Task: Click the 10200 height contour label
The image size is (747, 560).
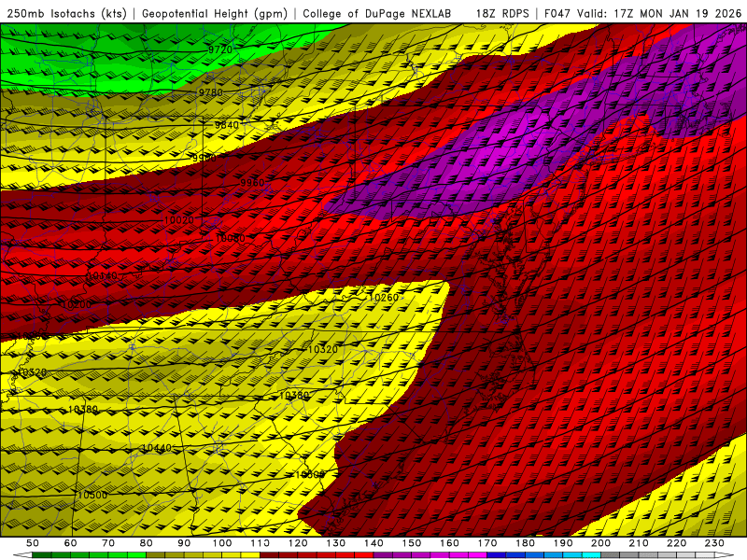Action: [x=77, y=304]
